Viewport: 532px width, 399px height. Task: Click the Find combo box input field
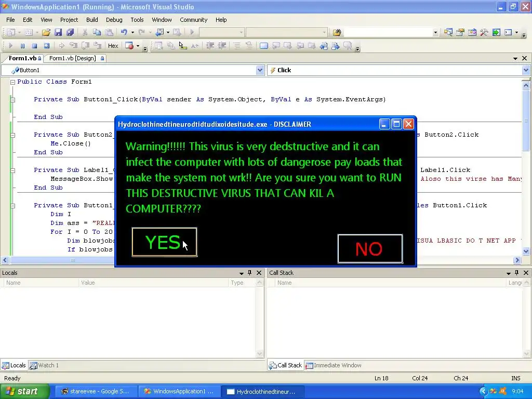point(388,33)
